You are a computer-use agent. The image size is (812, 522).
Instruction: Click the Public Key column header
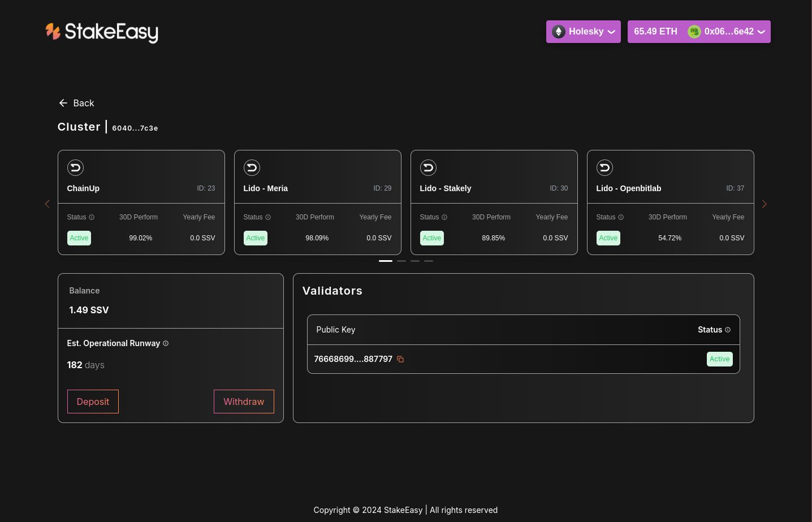336,330
